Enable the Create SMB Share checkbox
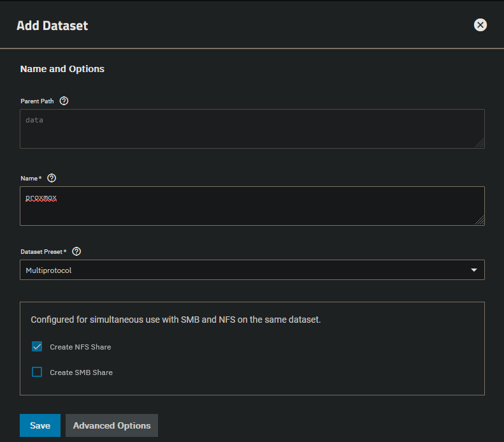The width and height of the screenshot is (504, 442). click(x=37, y=372)
